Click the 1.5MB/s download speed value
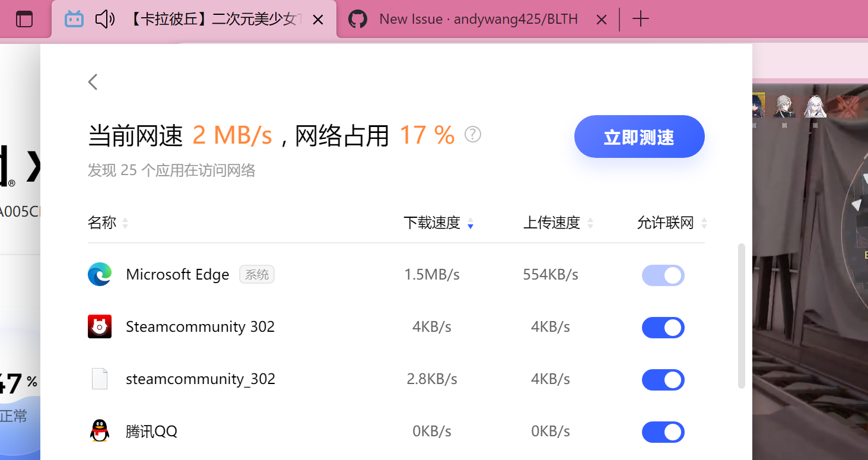The image size is (868, 460). click(432, 275)
